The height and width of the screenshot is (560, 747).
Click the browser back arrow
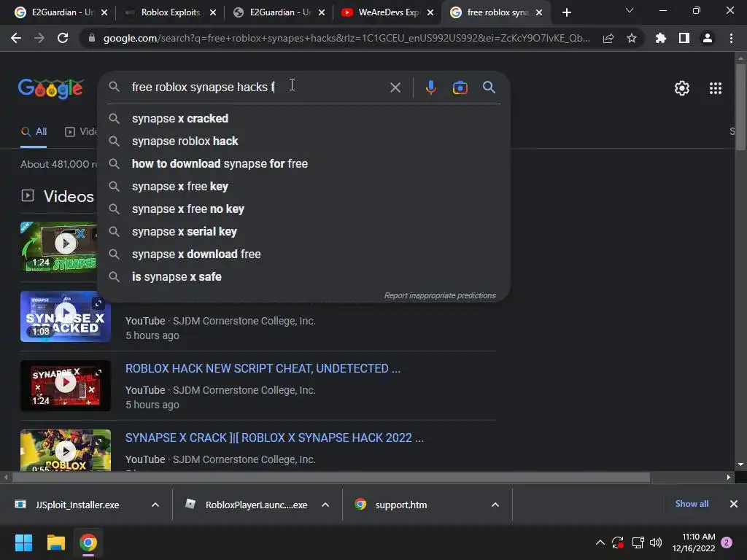16,38
